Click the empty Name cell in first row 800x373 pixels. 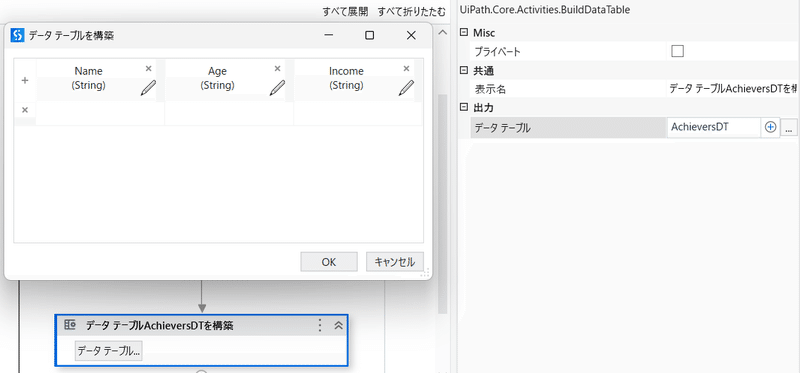(x=100, y=113)
